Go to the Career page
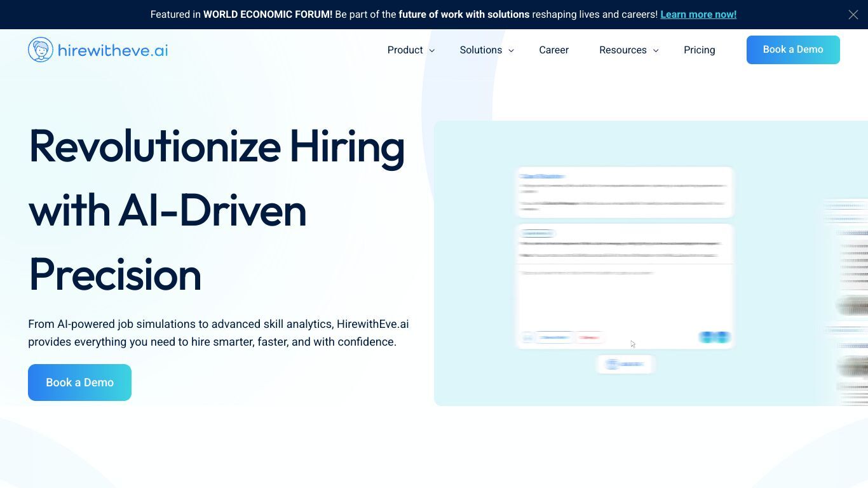868x488 pixels. point(554,50)
